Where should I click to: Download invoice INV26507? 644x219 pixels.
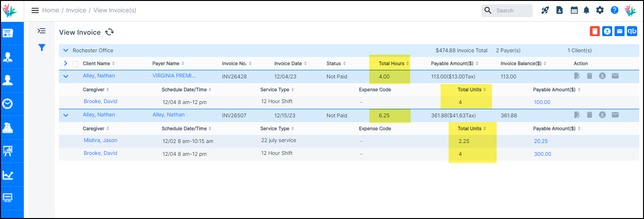pyautogui.click(x=602, y=115)
